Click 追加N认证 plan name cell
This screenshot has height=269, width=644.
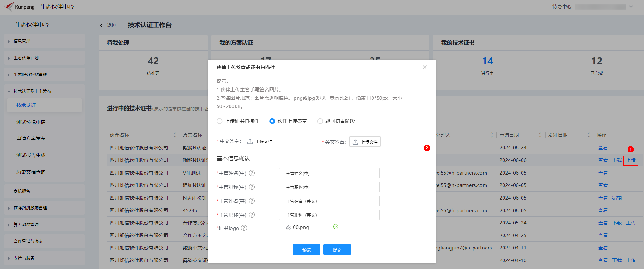194,185
